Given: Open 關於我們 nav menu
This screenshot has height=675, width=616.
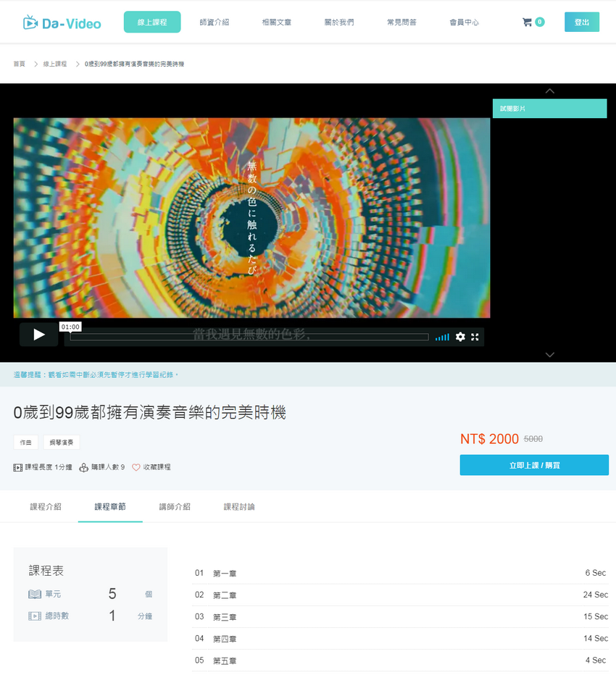Looking at the screenshot, I should (x=339, y=22).
